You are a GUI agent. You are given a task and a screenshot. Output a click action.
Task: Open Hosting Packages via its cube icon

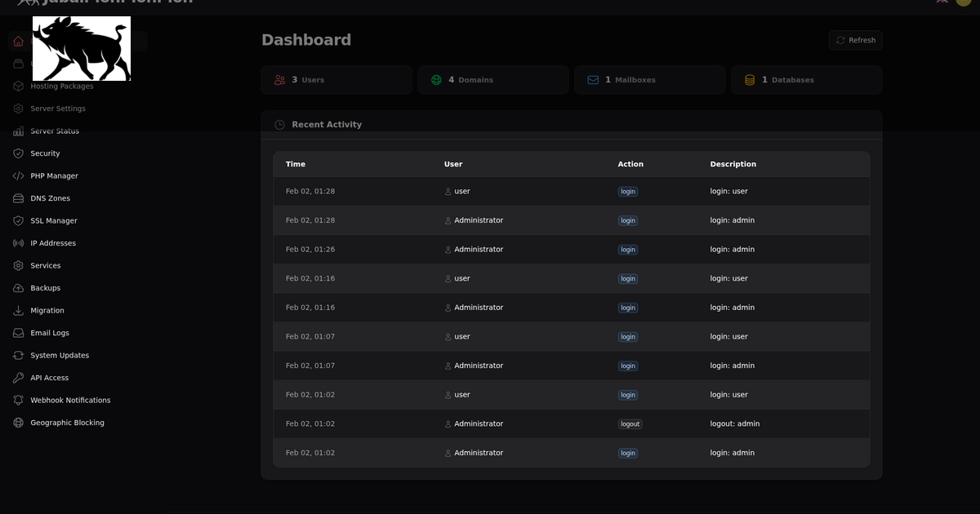click(18, 86)
